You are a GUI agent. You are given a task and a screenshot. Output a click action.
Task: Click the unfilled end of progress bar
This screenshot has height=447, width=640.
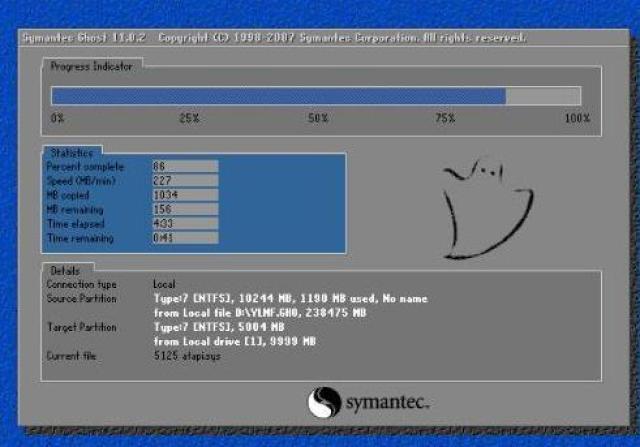coord(543,96)
